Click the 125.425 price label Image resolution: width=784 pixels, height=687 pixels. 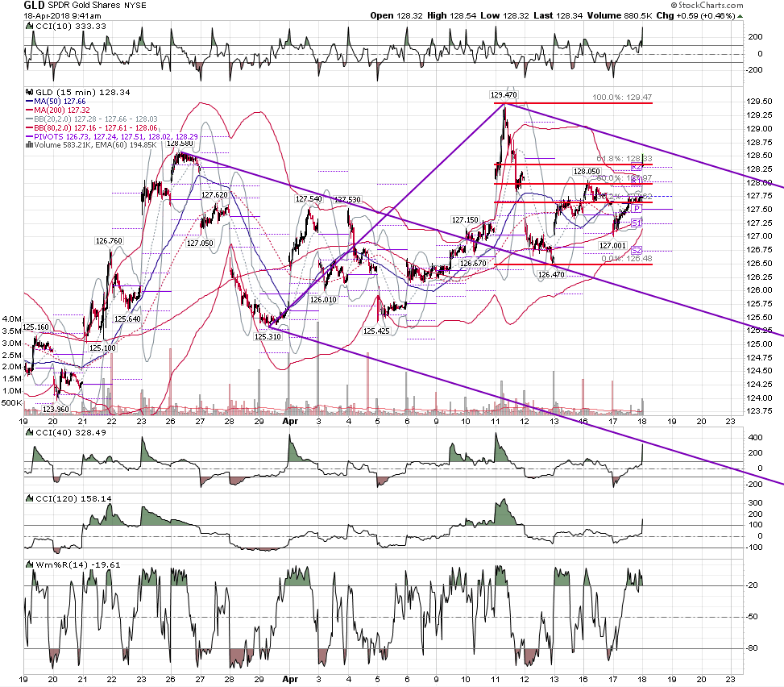[x=376, y=331]
